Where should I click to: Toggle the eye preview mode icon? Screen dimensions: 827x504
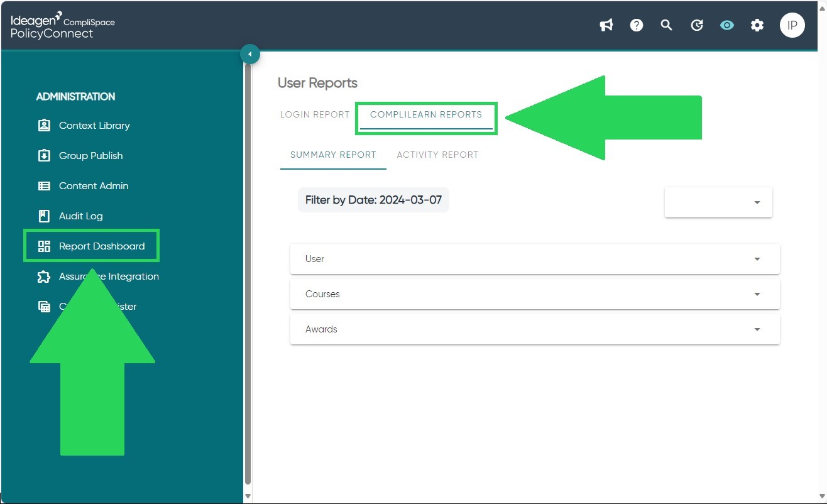727,25
